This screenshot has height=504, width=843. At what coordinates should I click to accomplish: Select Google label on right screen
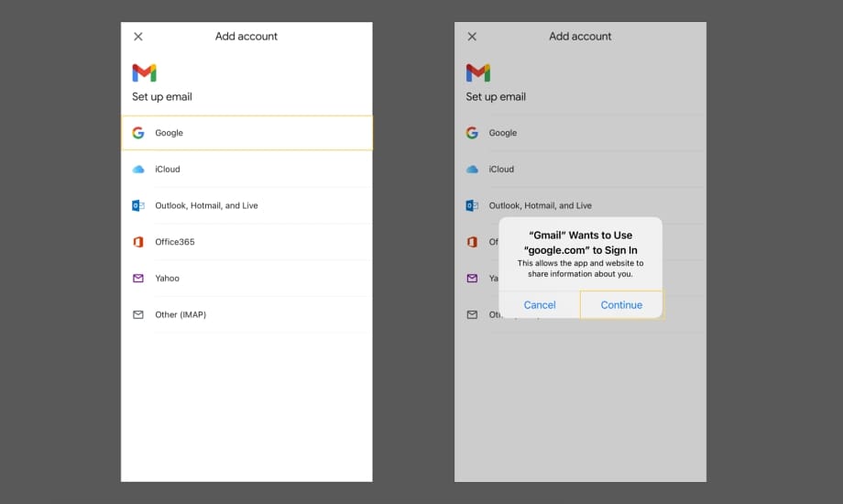tap(503, 133)
